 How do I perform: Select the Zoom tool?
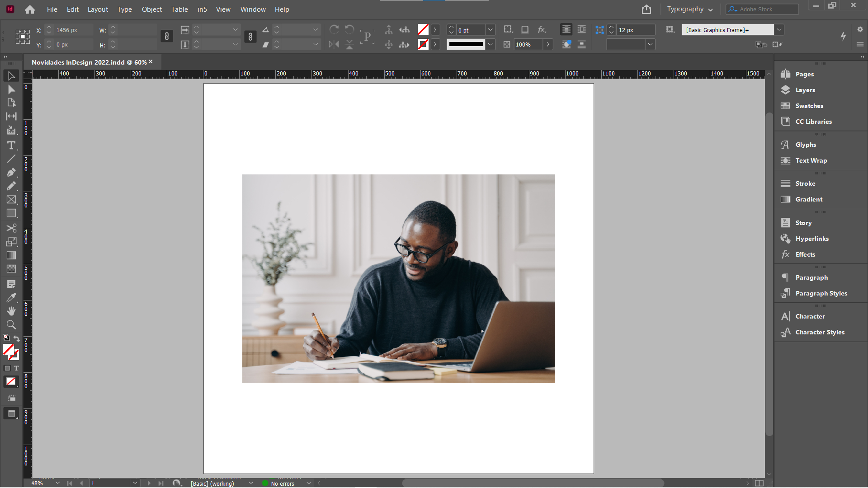[x=11, y=324]
